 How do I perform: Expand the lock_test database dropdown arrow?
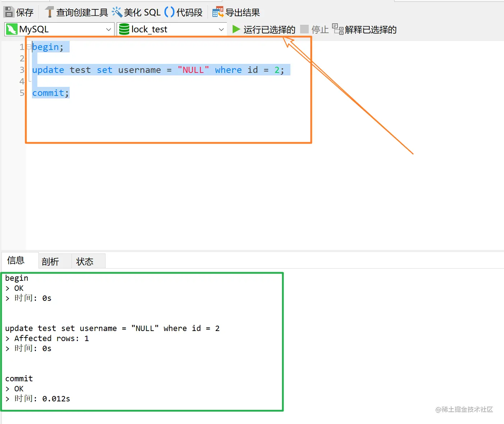click(x=221, y=29)
